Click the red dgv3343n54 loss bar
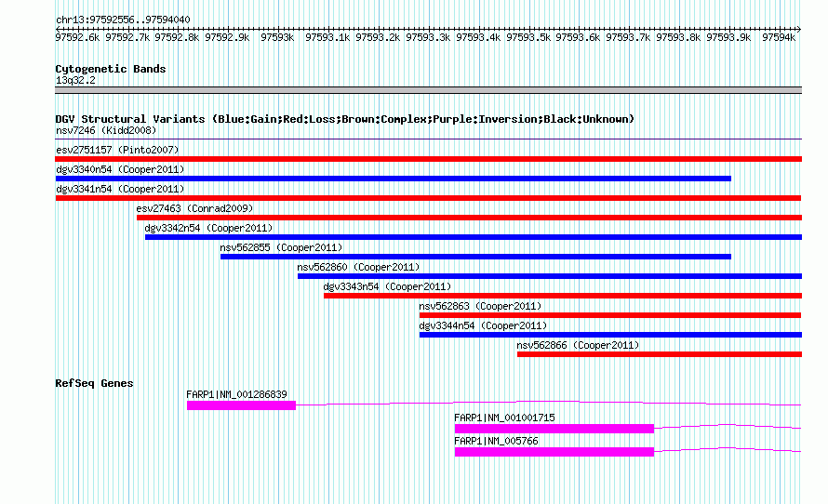Screen dimensions: 828x504 click(x=563, y=296)
